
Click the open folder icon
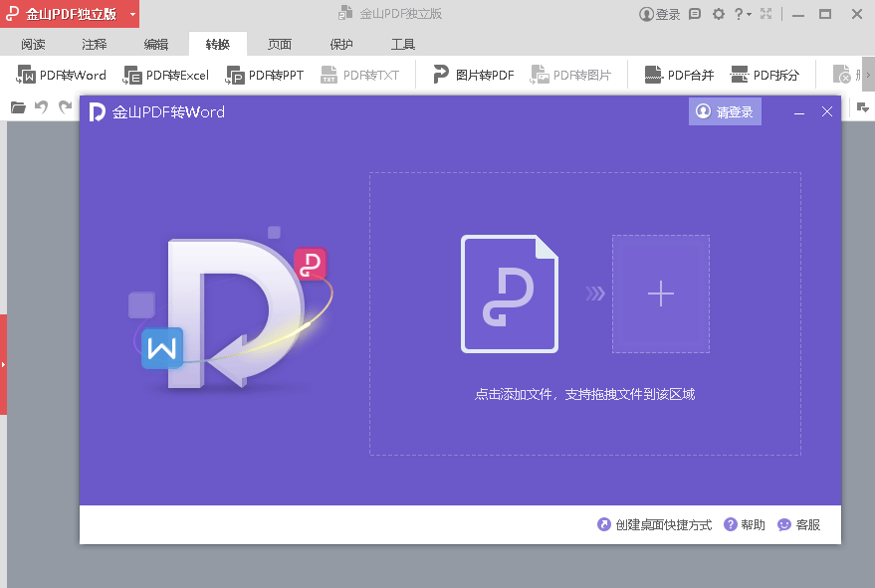(x=18, y=107)
